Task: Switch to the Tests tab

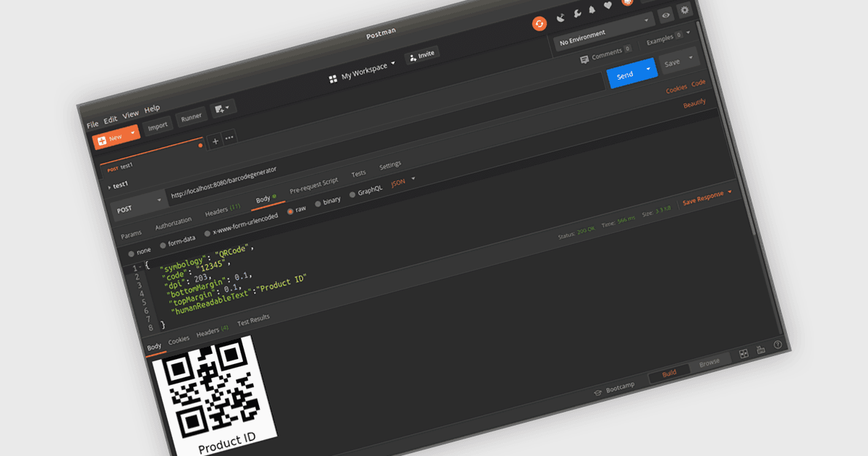Action: (359, 174)
